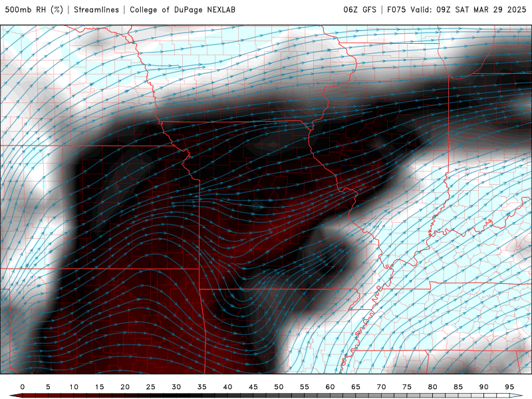Click the "25" color scale value
Screen dimensions: 532x399
click(151, 387)
